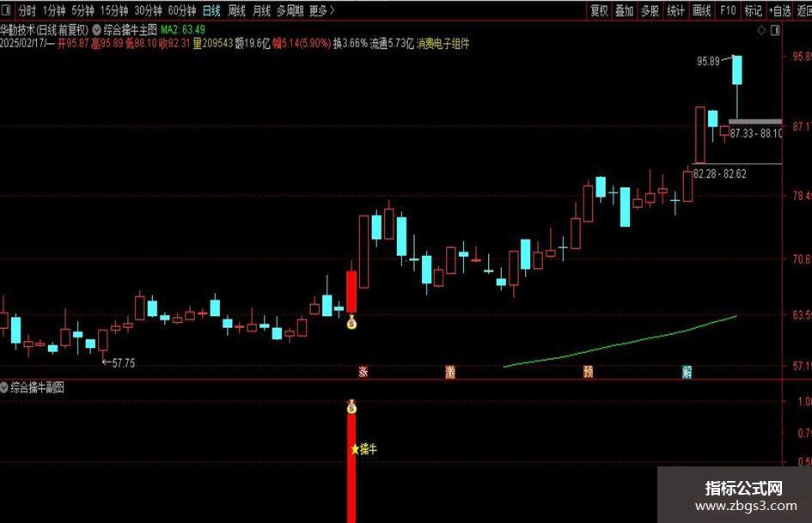Click the diamond icon above the price axis
The image size is (812, 523).
[x=761, y=31]
